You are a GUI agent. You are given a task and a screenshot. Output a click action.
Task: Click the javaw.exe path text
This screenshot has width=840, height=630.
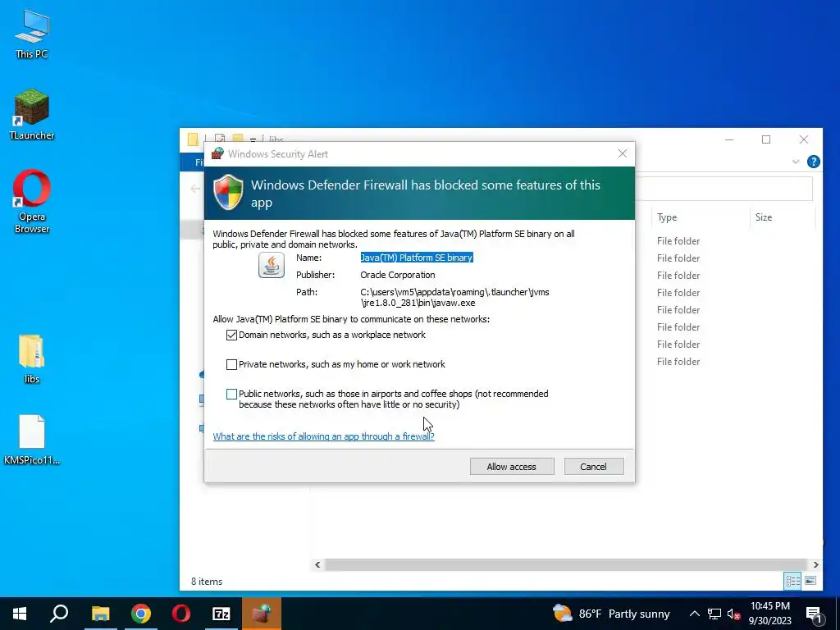[454, 297]
